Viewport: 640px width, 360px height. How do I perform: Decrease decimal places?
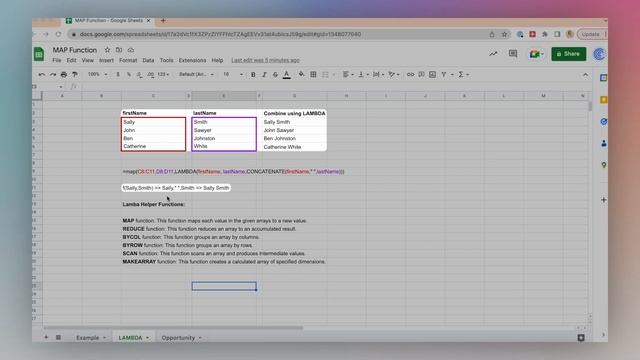coord(140,75)
